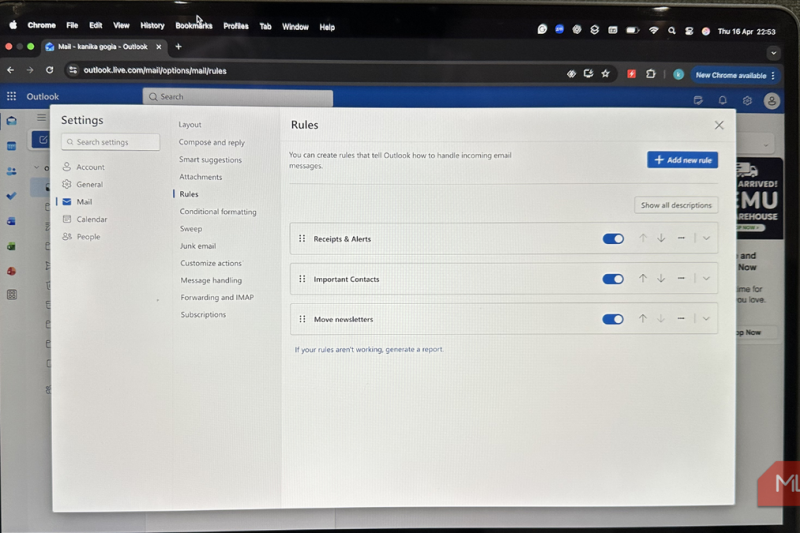Reload the page in Chrome
800x533 pixels.
click(x=49, y=70)
